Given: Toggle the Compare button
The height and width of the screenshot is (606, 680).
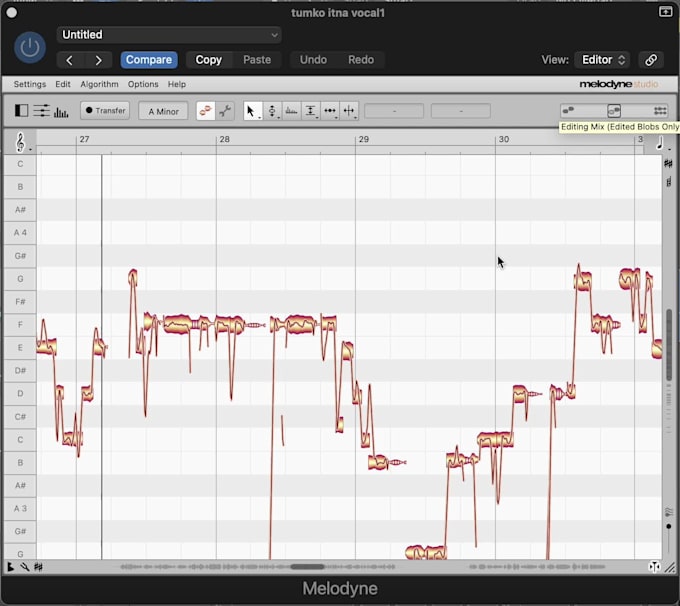Looking at the screenshot, I should pyautogui.click(x=149, y=60).
